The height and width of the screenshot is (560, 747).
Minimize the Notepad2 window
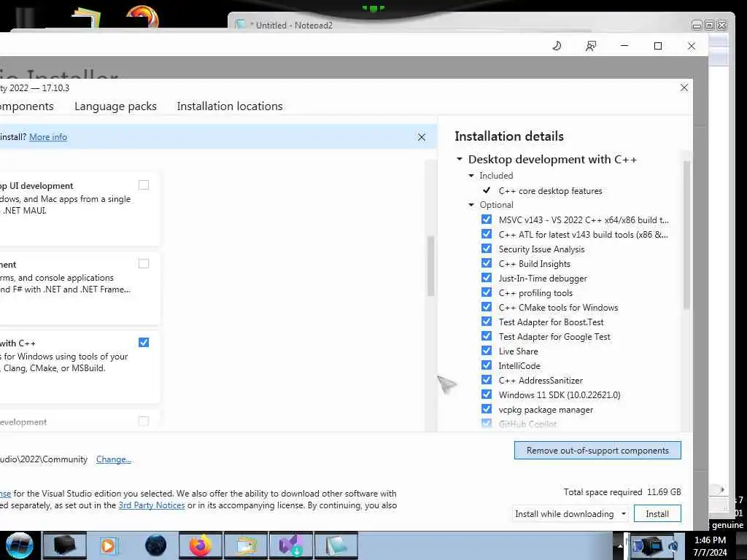[697, 25]
